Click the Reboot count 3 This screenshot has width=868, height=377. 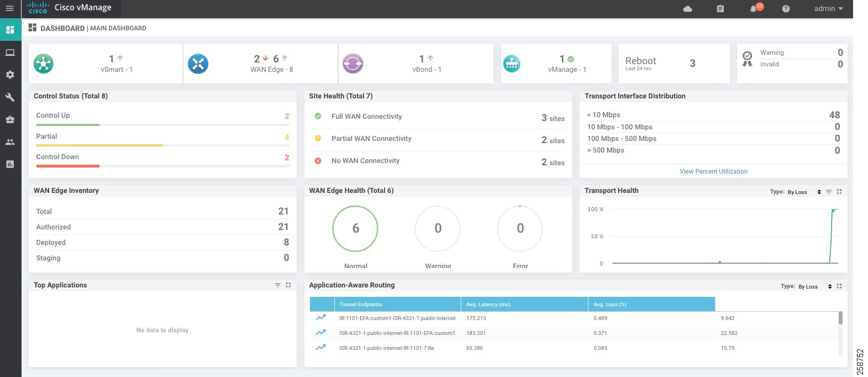[693, 64]
